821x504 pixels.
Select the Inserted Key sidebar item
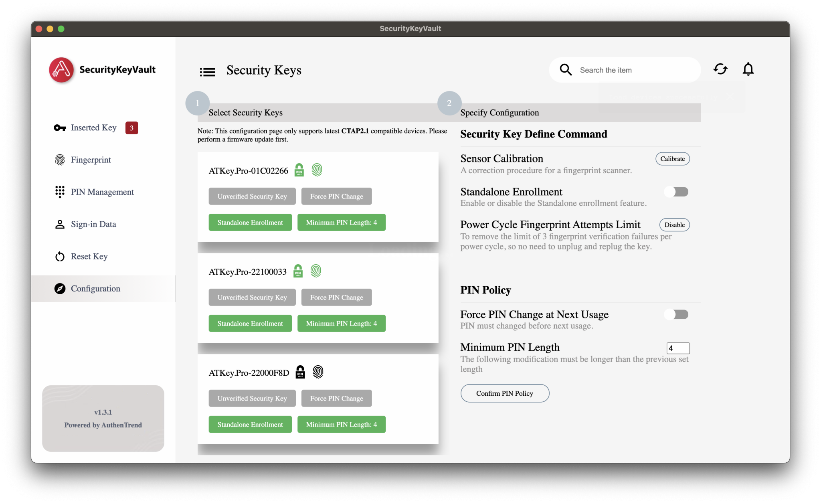point(93,128)
